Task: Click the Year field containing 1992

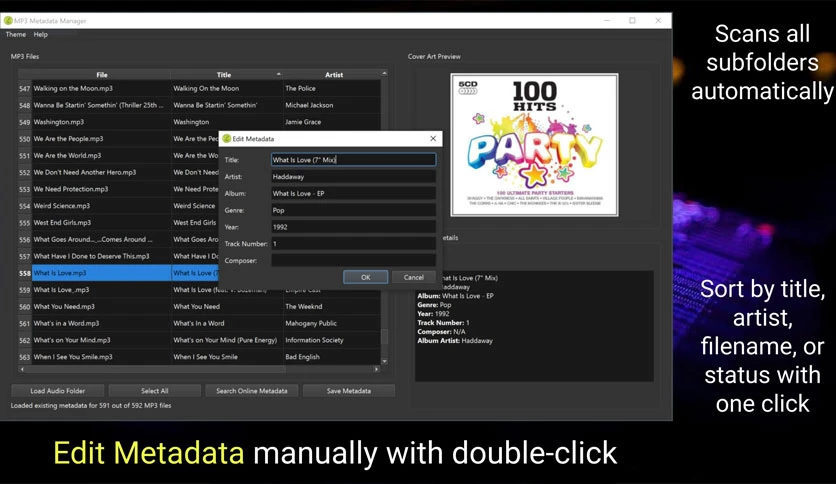Action: coord(353,227)
